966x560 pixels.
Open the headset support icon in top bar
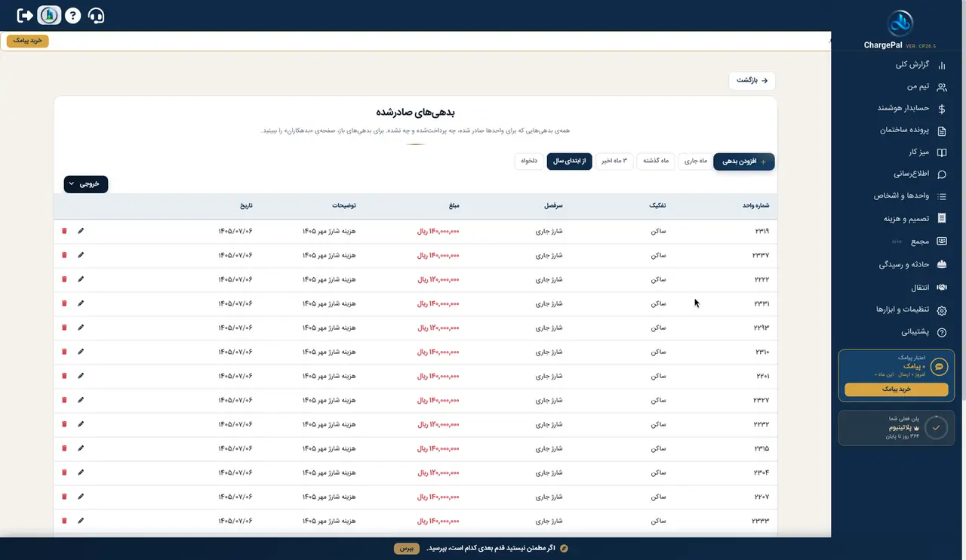(x=96, y=15)
